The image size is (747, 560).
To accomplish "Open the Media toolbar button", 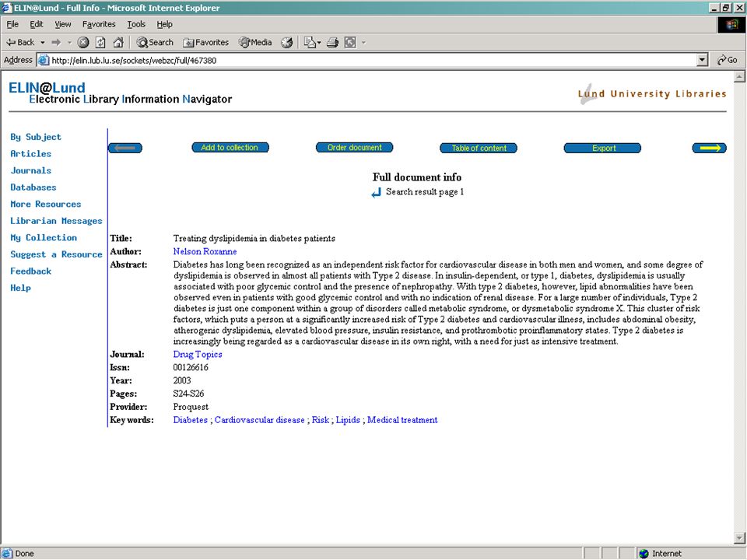I will (x=255, y=42).
